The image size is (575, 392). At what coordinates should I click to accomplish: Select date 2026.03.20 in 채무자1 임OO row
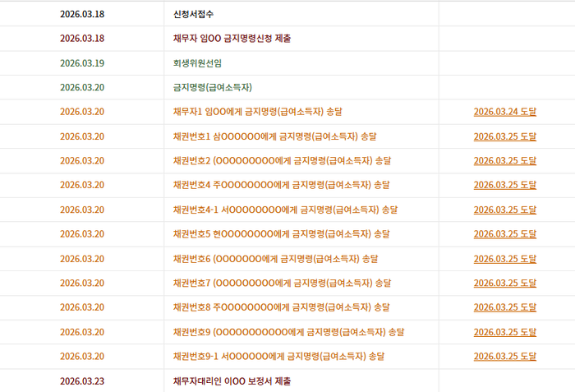82,112
